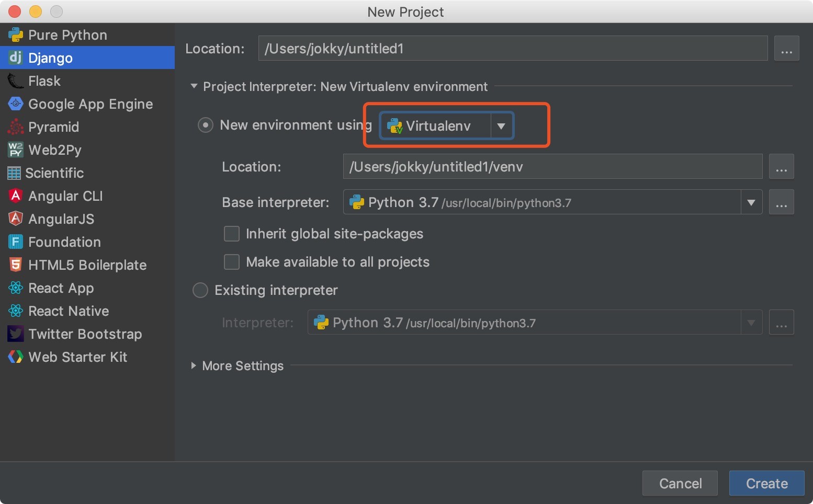The height and width of the screenshot is (504, 813).
Task: Select Existing interpreter radio button
Action: [200, 290]
